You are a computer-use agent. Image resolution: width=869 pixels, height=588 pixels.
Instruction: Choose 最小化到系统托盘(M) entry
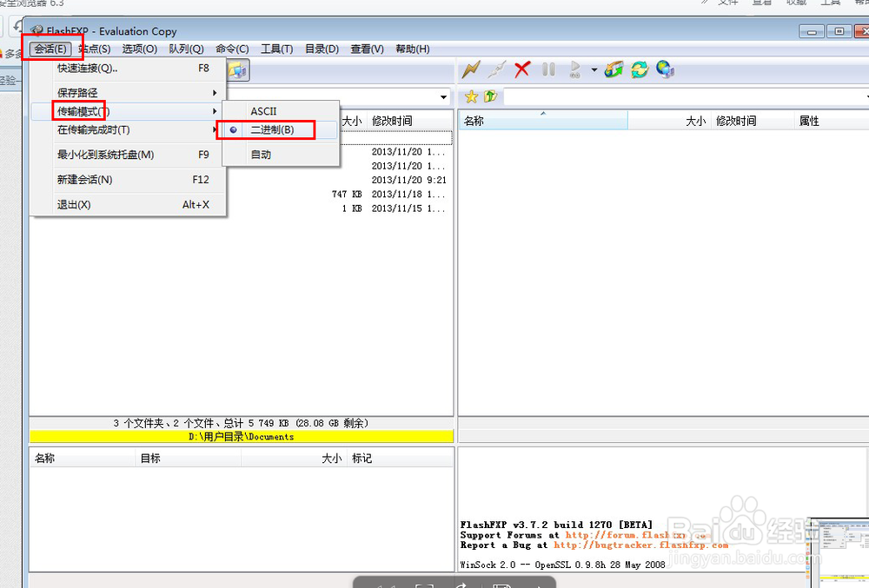[128, 155]
